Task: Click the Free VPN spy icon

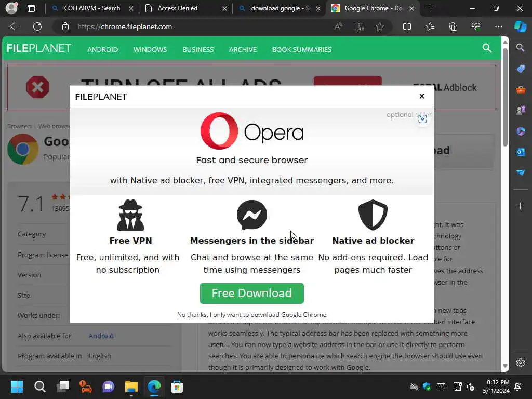Action: pyautogui.click(x=130, y=215)
